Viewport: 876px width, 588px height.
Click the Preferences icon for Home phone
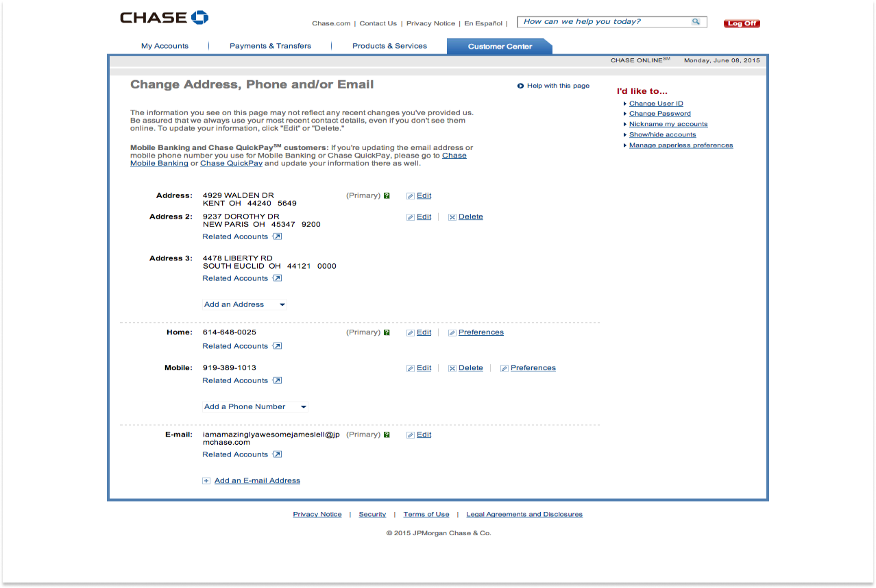click(452, 333)
